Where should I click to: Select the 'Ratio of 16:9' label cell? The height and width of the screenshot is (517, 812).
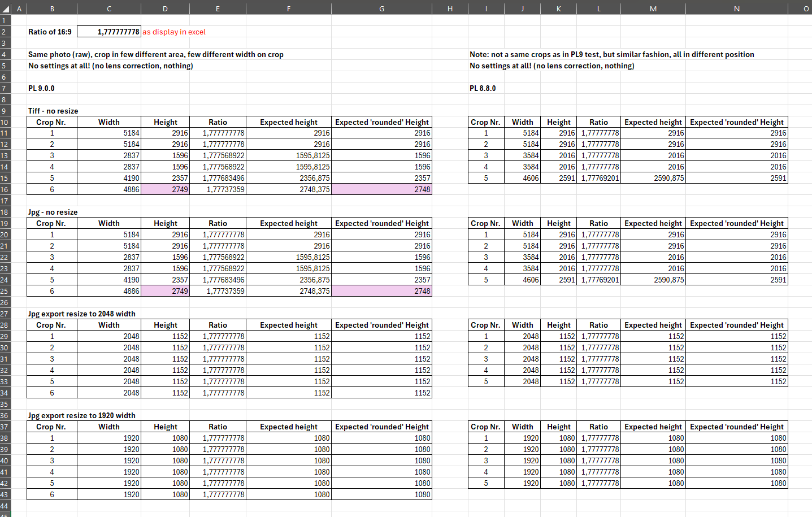(50, 32)
